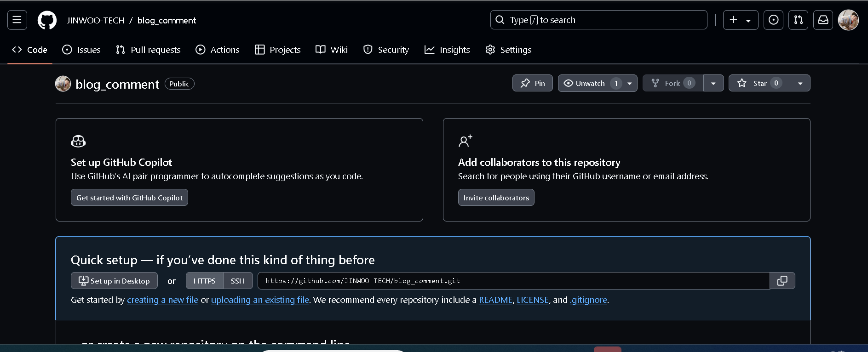Open the Fork options dropdown arrow
868x352 pixels.
coord(713,83)
